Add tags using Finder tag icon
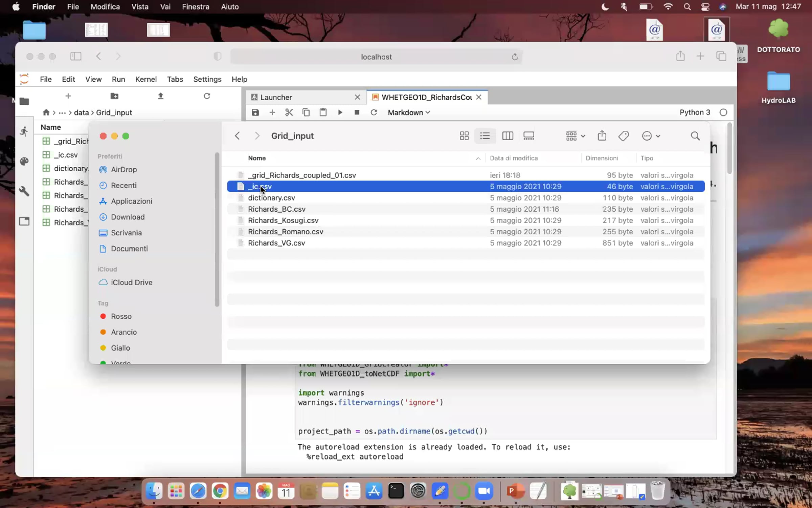Viewport: 812px width, 508px height. tap(623, 136)
